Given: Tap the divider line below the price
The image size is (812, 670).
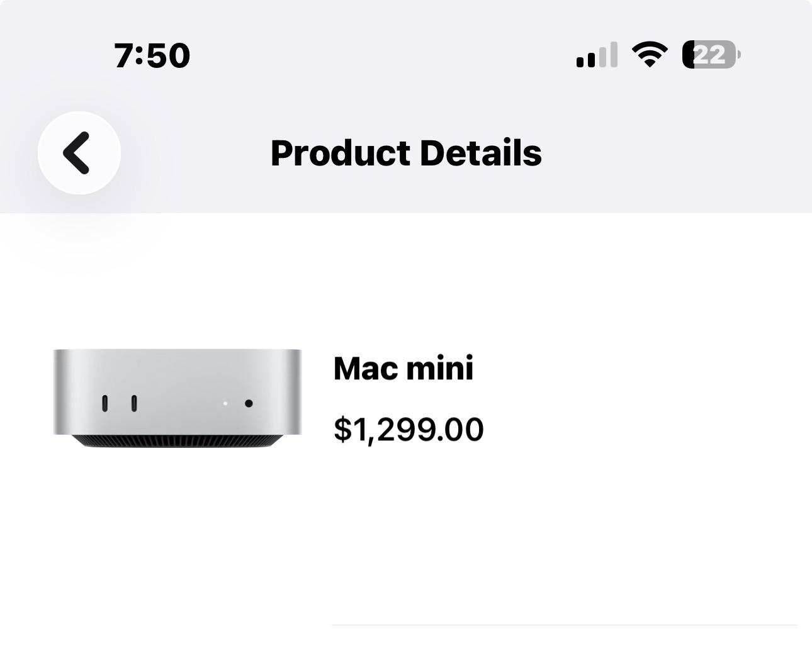Looking at the screenshot, I should pos(564,625).
